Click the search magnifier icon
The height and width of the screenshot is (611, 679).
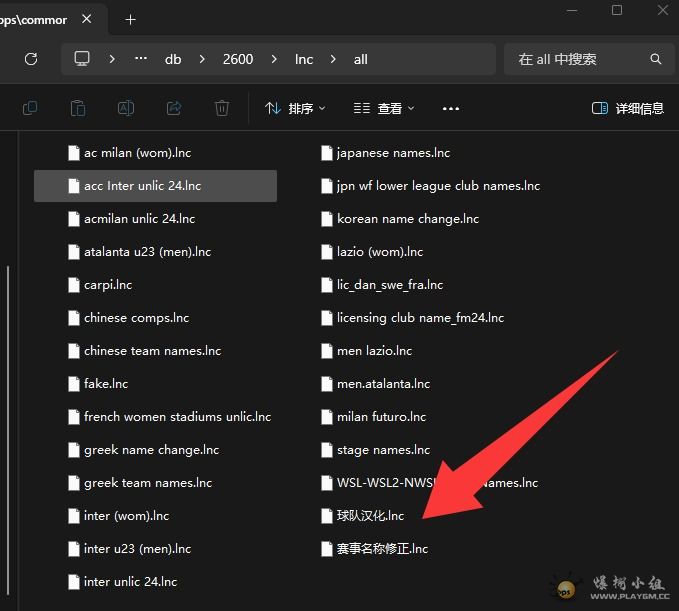(x=656, y=59)
